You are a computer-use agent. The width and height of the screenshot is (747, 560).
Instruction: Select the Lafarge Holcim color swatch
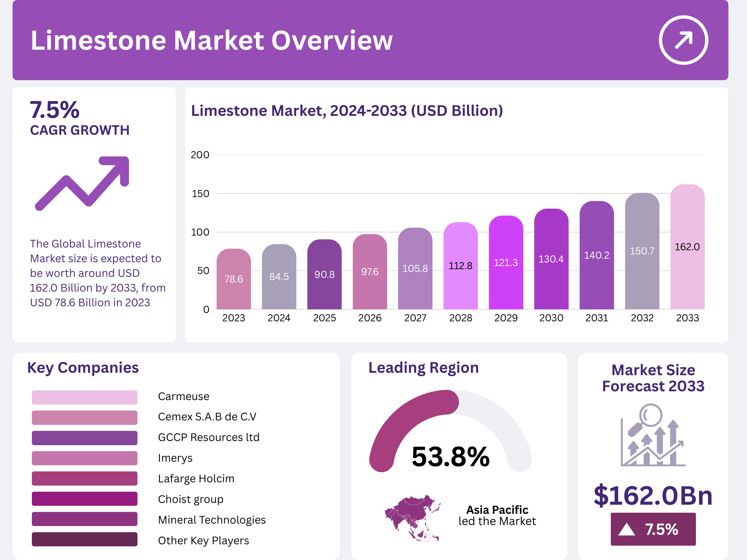84,478
